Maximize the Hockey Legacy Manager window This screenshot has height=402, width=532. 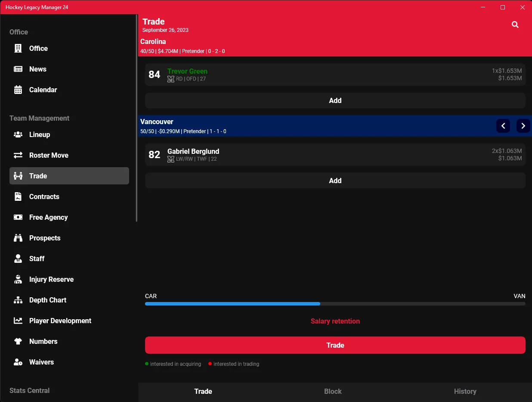coord(502,7)
